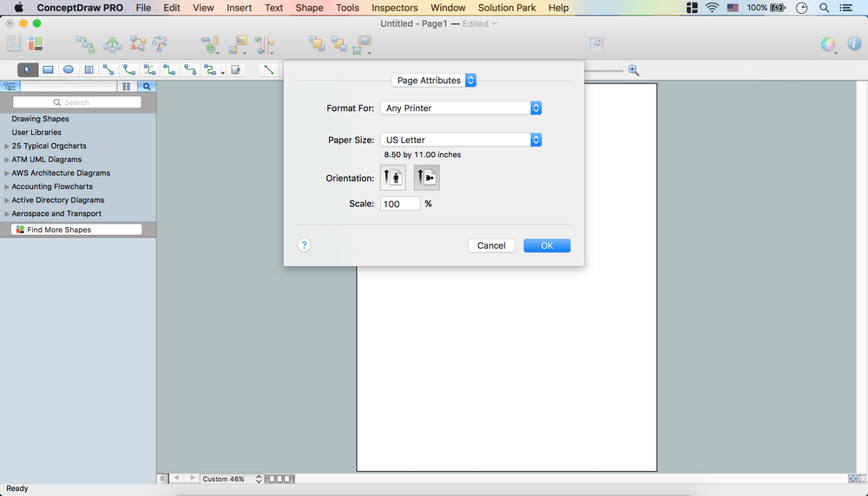Image resolution: width=868 pixels, height=496 pixels.
Task: Open the Paper Size dropdown
Action: 461,140
